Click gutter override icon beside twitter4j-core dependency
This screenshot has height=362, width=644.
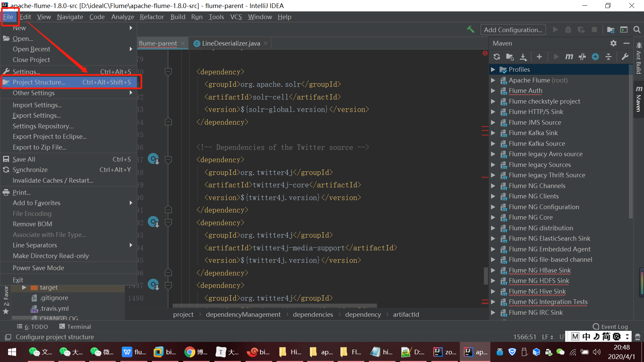(154, 159)
